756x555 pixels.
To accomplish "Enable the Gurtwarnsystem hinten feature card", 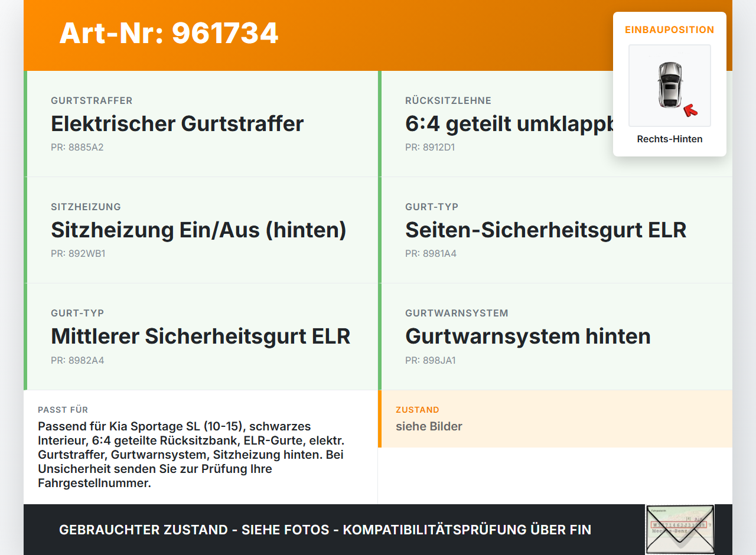I will point(528,336).
